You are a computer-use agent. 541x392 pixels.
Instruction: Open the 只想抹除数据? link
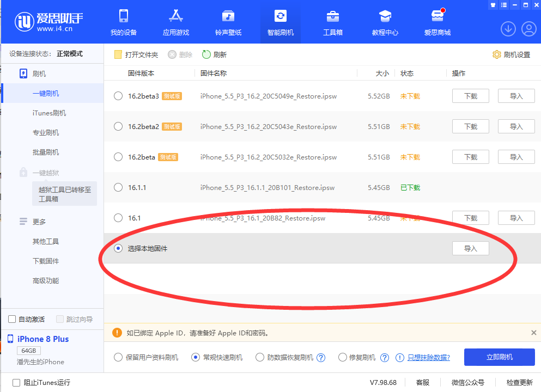pyautogui.click(x=429, y=358)
